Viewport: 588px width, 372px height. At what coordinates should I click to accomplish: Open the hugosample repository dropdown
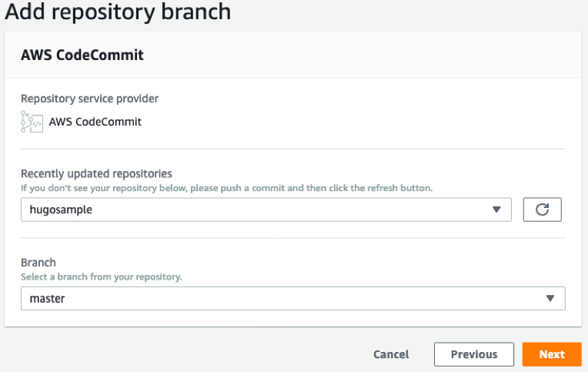tap(266, 209)
